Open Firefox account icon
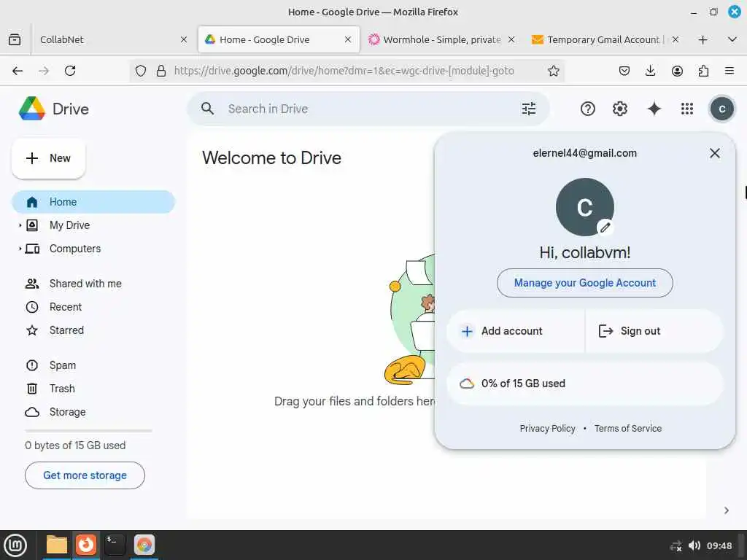747x560 pixels. pos(677,71)
